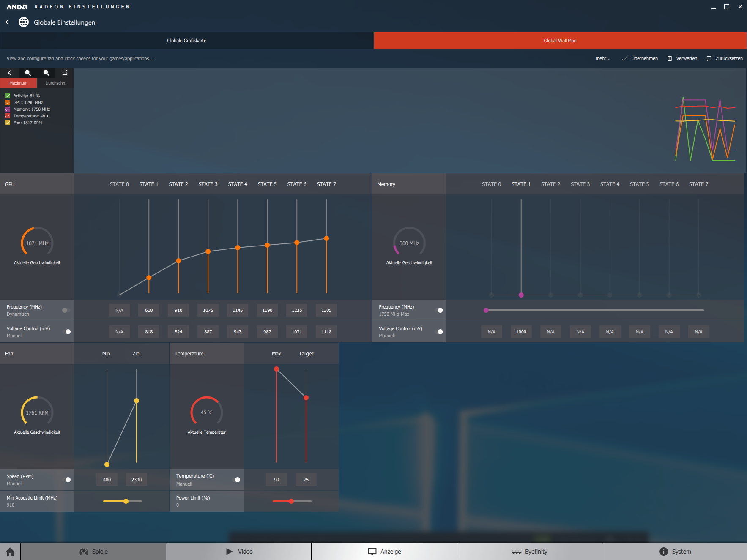
Task: Click GPU State 3 voltage field 887
Action: [208, 332]
